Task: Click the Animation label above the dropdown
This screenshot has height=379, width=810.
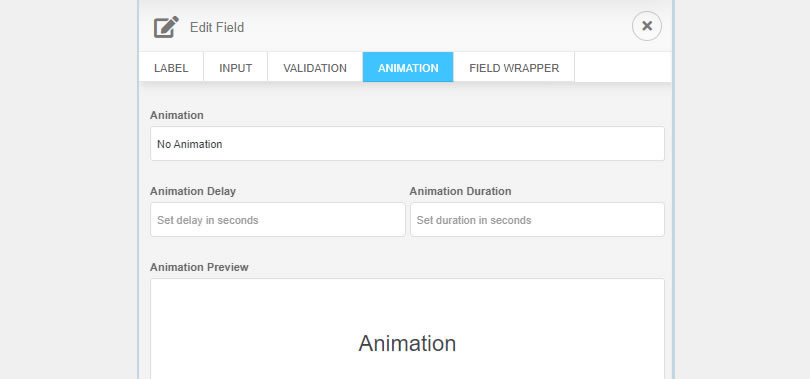Action: (x=177, y=115)
